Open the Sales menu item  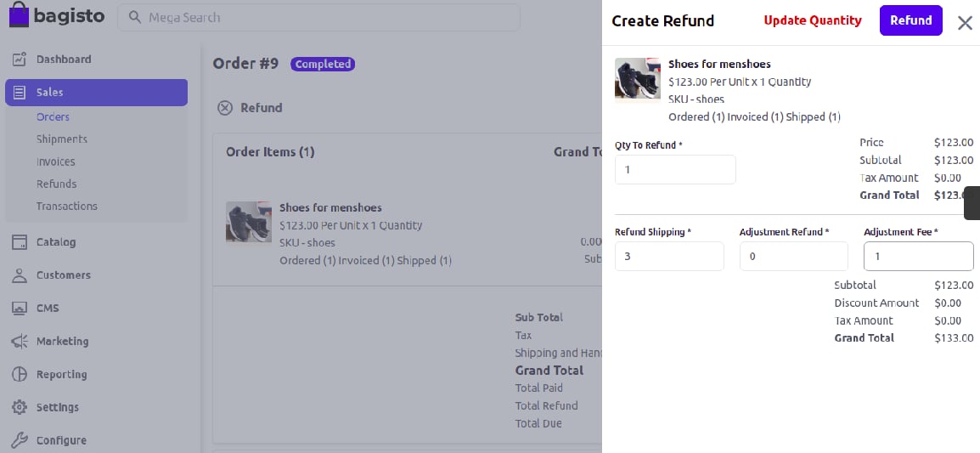(x=96, y=93)
